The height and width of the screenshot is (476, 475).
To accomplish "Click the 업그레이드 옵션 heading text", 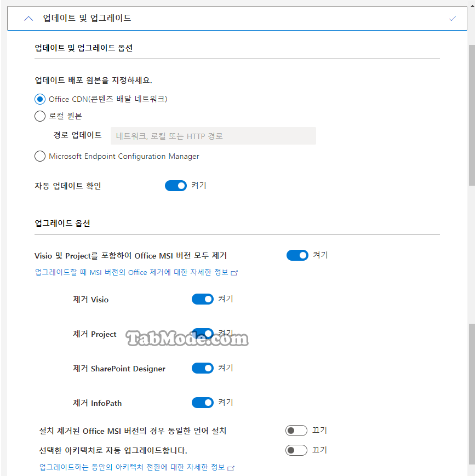I will (62, 223).
